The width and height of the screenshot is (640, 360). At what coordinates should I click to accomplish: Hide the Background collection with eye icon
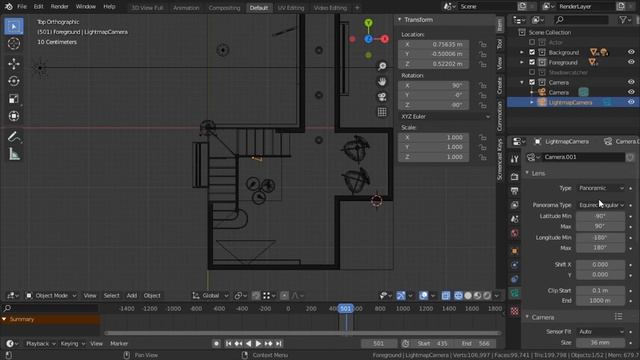tap(631, 52)
